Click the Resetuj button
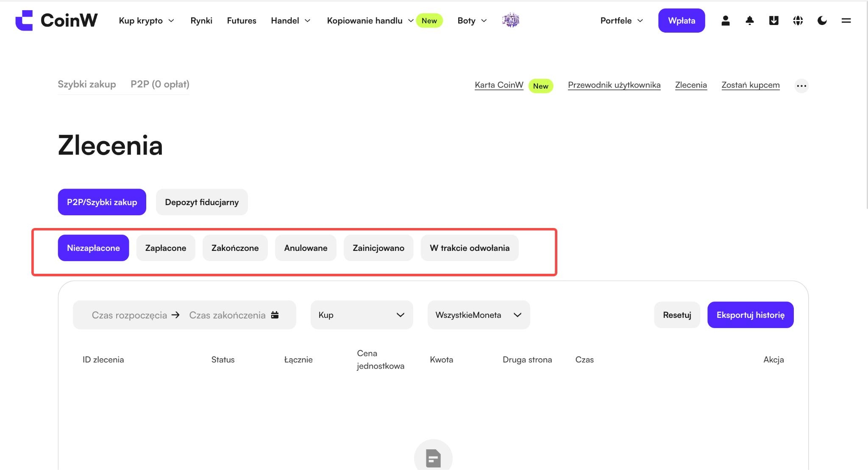 pos(677,315)
